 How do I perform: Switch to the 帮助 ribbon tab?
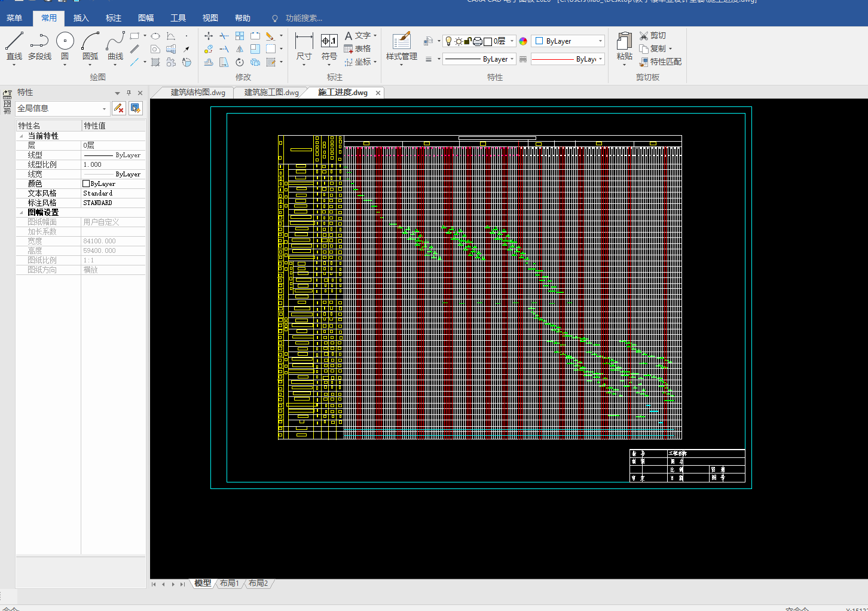(243, 19)
